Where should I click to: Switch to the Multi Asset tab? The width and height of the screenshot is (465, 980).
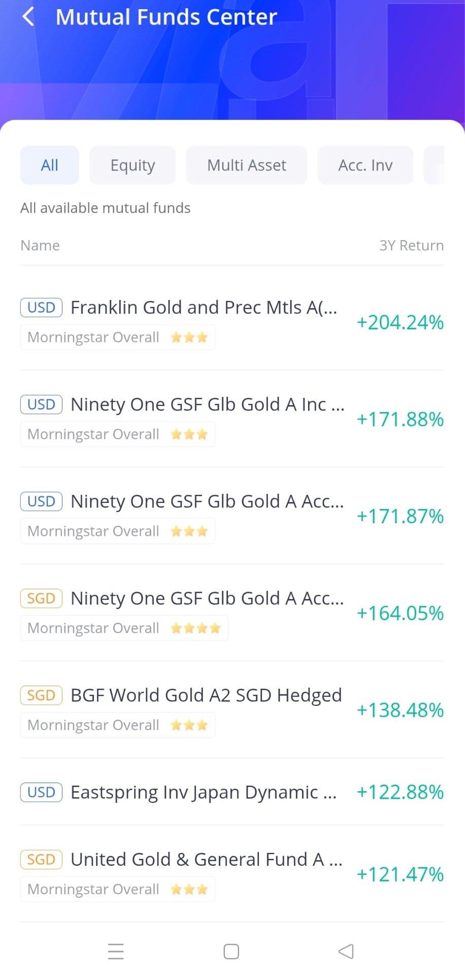[247, 165]
